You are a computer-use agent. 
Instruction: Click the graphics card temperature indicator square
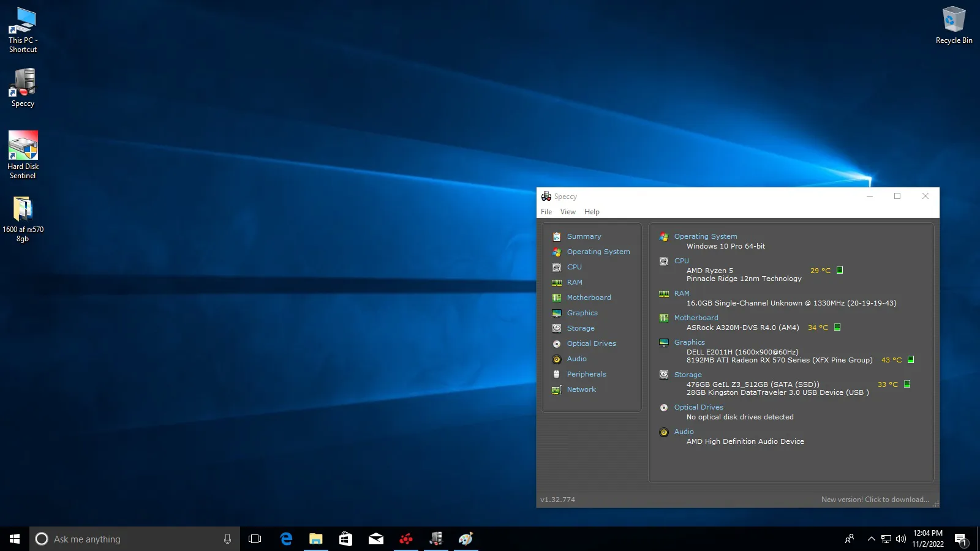coord(911,359)
